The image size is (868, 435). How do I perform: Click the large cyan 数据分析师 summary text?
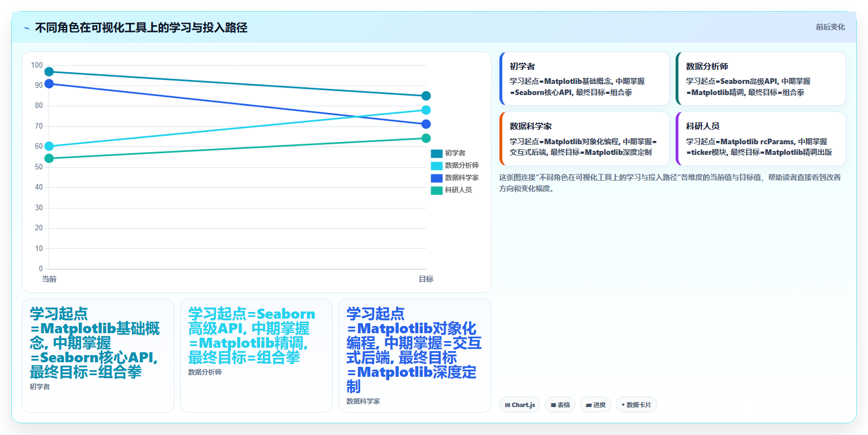252,335
